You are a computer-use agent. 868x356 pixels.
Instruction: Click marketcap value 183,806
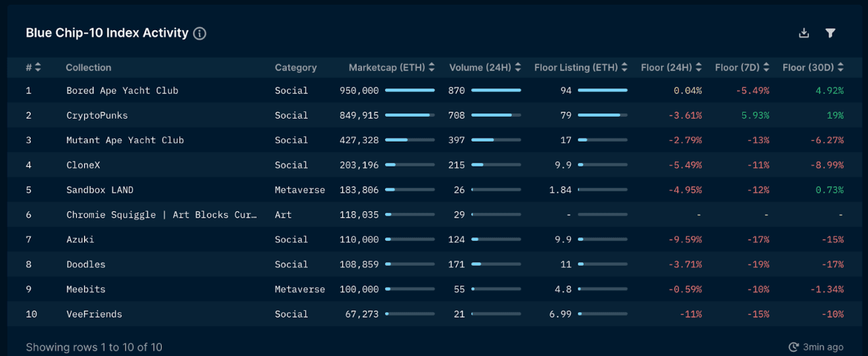pyautogui.click(x=359, y=190)
